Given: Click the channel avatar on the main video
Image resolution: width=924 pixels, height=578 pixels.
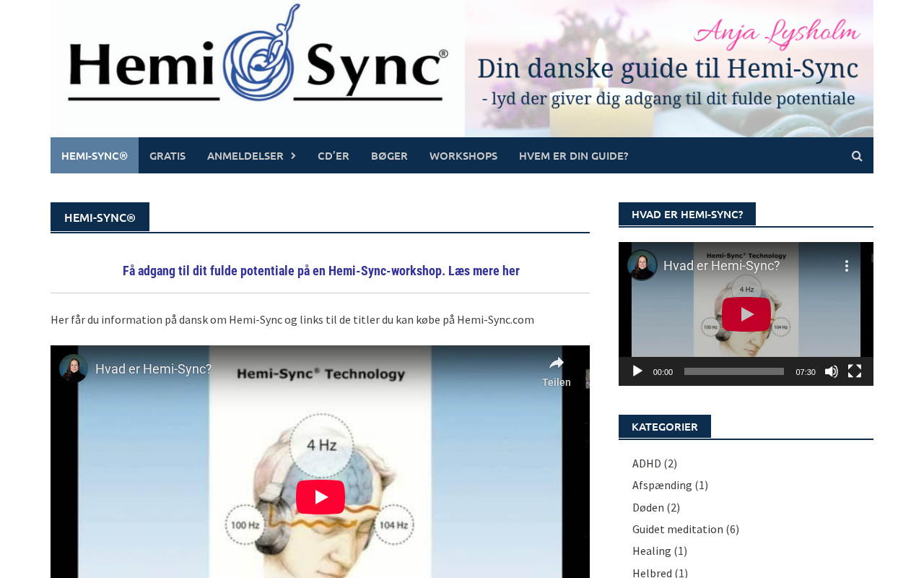Looking at the screenshot, I should pos(74,368).
